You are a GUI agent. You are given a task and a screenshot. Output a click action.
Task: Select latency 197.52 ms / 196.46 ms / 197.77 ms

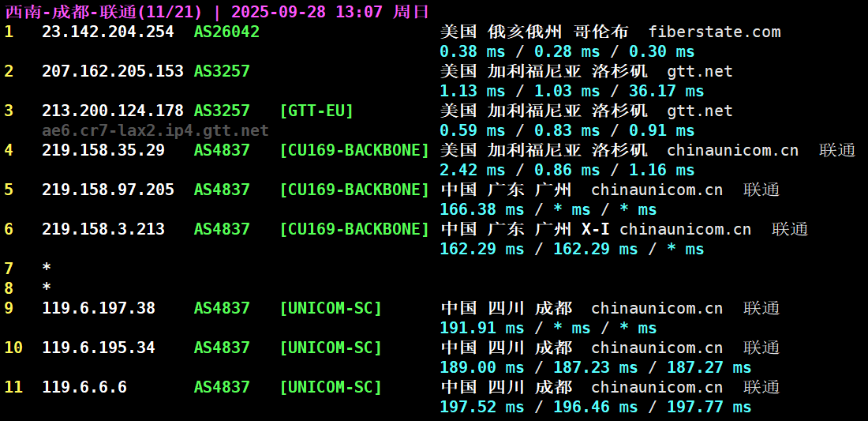pyautogui.click(x=596, y=407)
